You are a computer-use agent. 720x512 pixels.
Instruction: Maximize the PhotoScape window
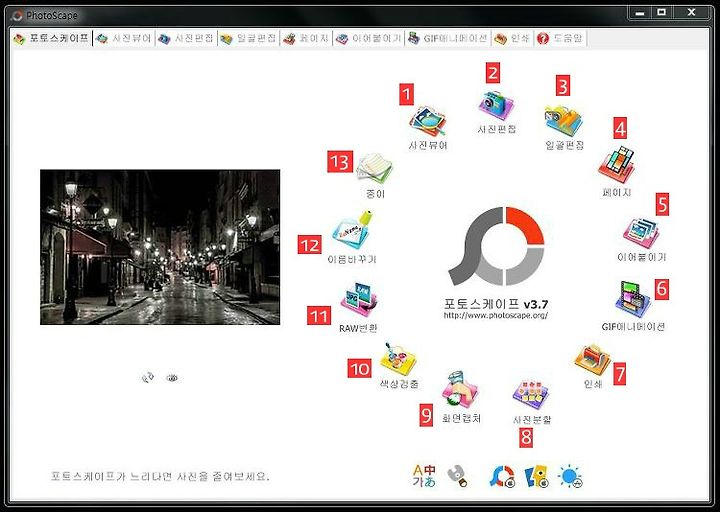pos(662,13)
